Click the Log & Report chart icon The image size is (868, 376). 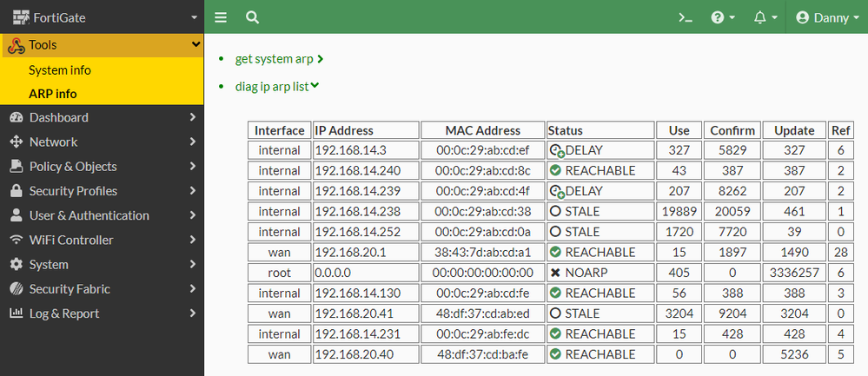coord(16,313)
